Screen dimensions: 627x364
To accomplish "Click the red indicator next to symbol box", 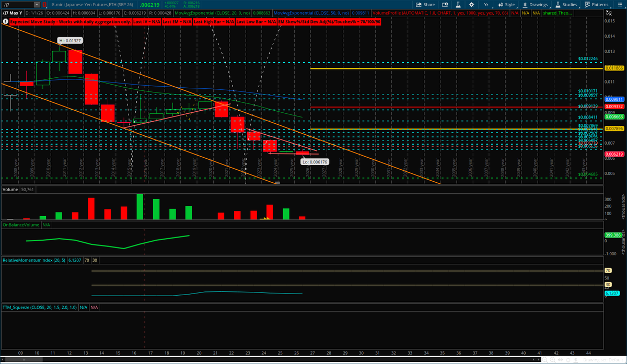I will [44, 4].
